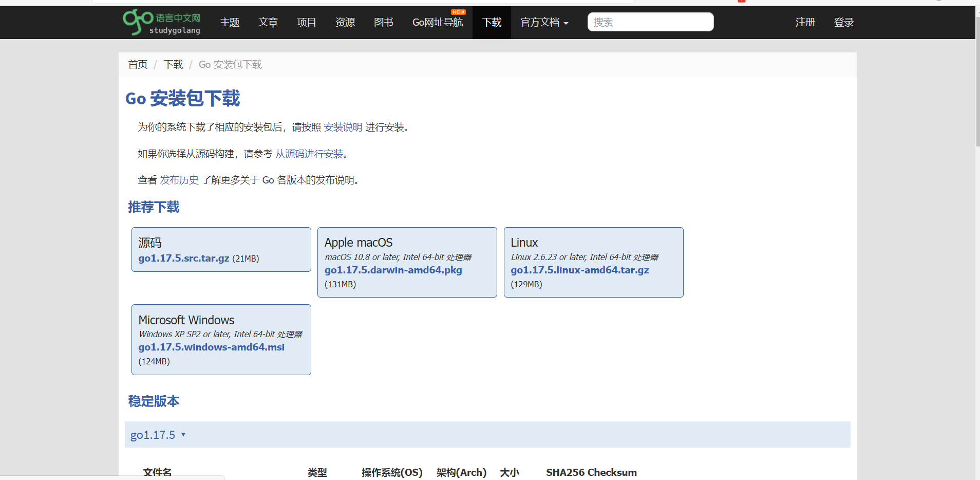
Task: Select the 下载 tab in navigation
Action: point(491,22)
